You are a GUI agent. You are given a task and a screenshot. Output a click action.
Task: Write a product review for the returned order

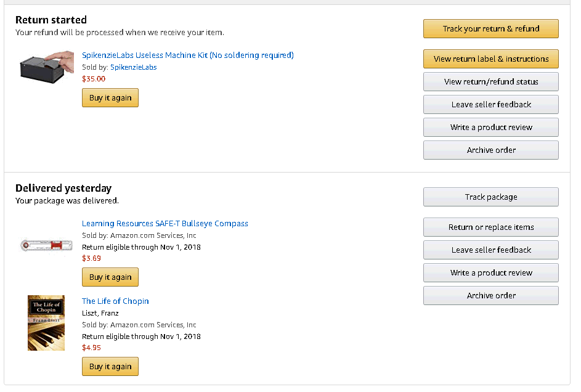point(490,127)
